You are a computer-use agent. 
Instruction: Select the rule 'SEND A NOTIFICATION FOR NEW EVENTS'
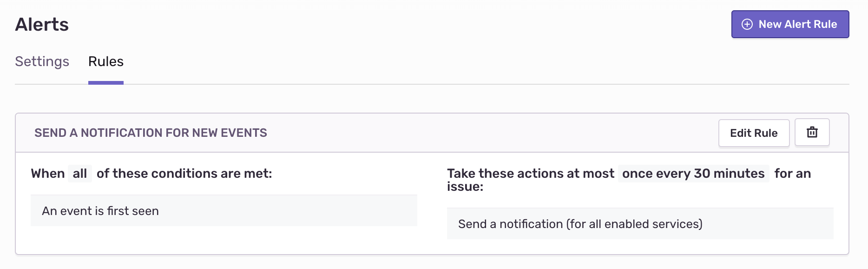point(151,133)
